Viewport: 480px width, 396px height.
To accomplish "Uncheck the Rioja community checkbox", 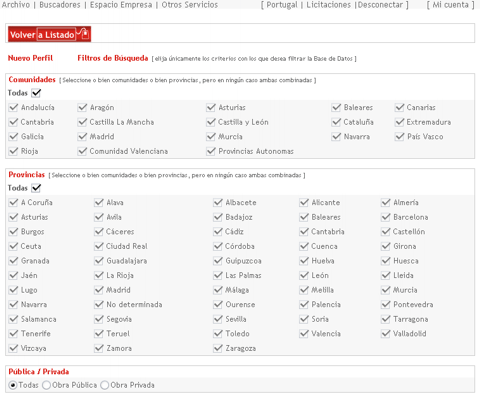I will pos(13,151).
